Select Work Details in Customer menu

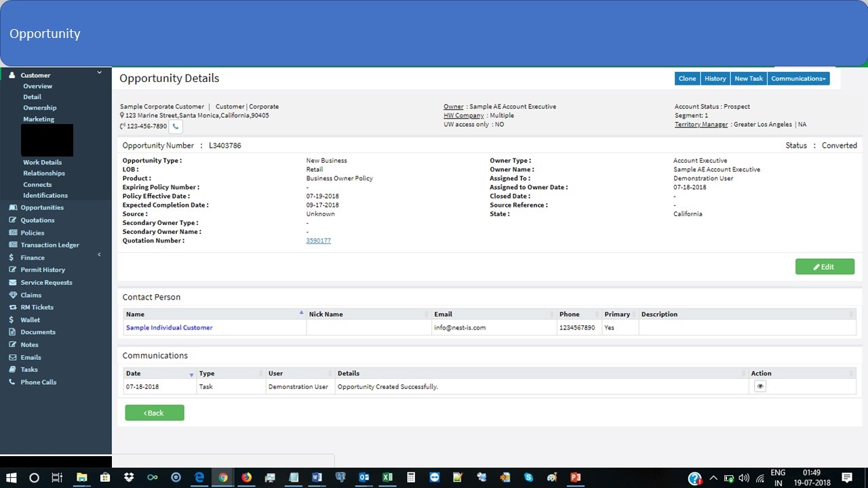click(42, 162)
